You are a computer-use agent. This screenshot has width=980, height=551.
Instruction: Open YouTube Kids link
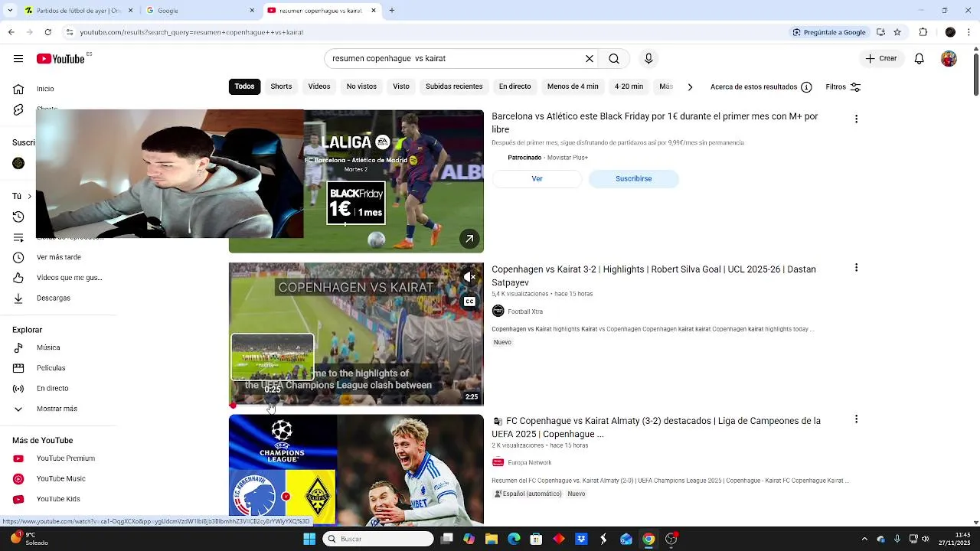click(58, 499)
